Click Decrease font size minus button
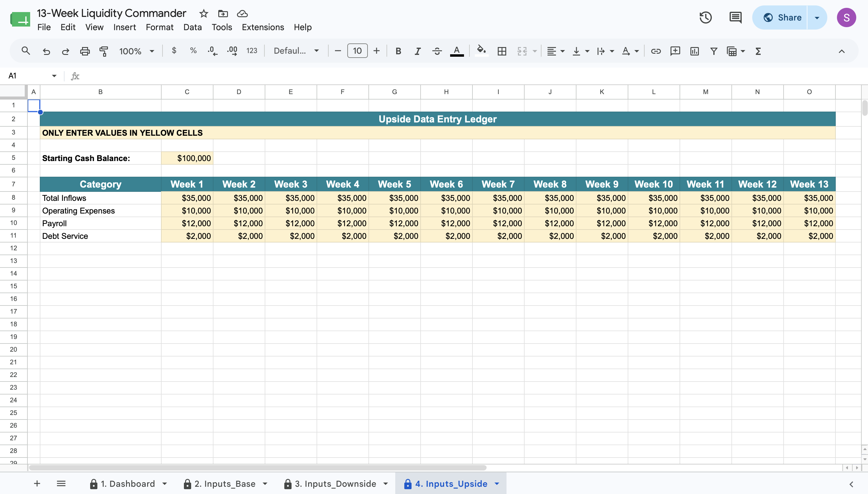Screen dimensions: 868x494 point(337,51)
